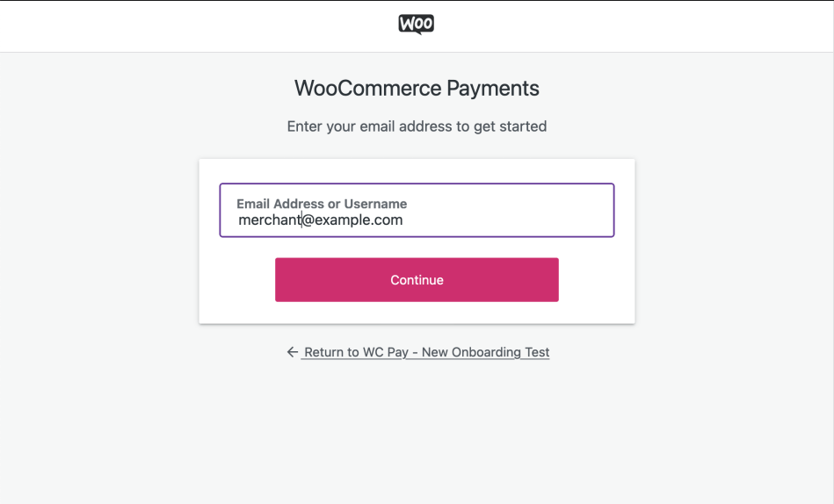Screen dimensions: 834x504
Task: Place the cursor after 'merchant' in the email
Action: (301, 220)
